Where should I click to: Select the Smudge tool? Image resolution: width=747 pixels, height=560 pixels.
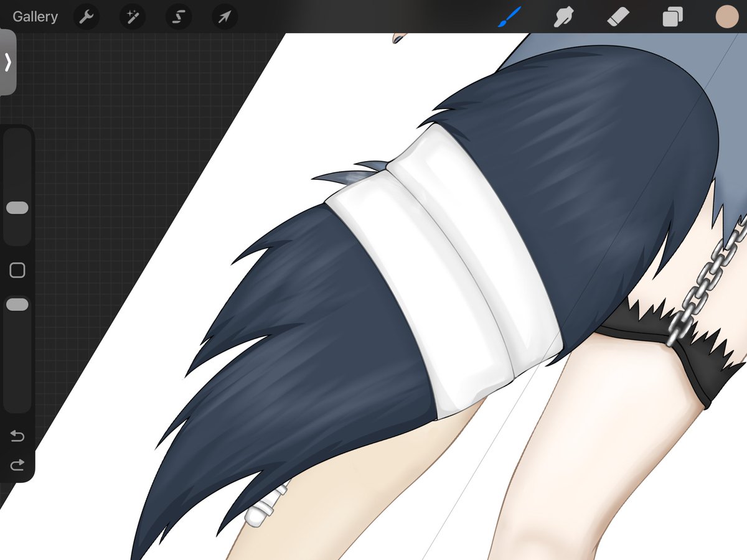point(563,17)
